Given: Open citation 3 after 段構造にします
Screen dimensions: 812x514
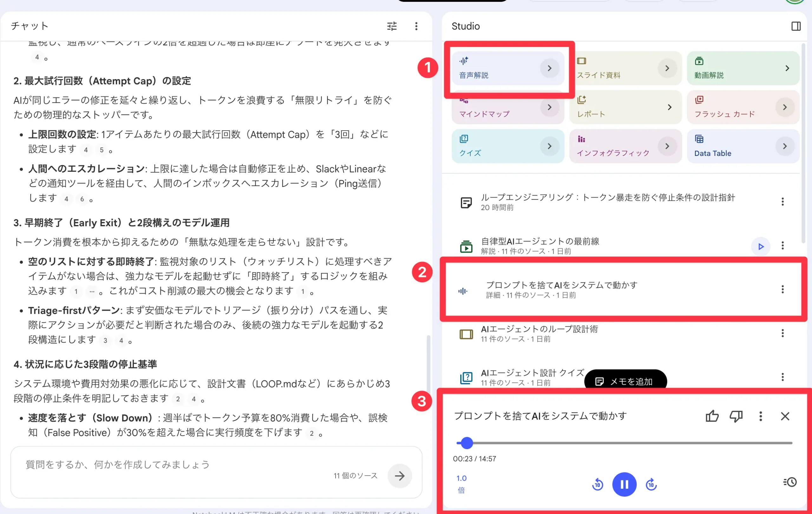Looking at the screenshot, I should [105, 340].
